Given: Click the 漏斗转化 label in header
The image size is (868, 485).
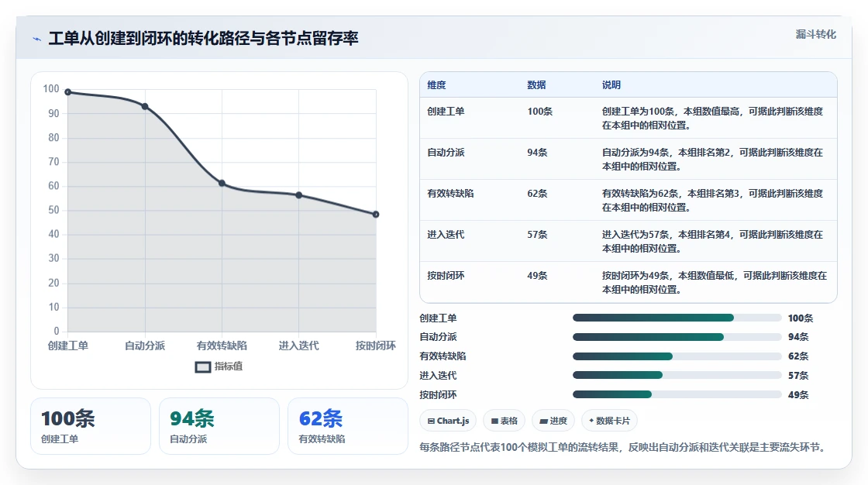Looking at the screenshot, I should coord(815,34).
